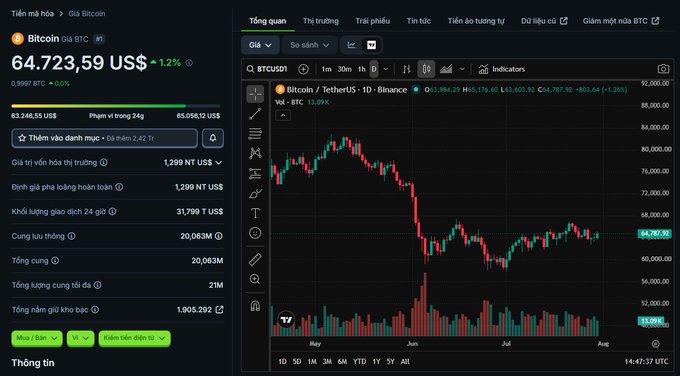The width and height of the screenshot is (680, 376).
Task: Expand the time interval dropdown arrow
Action: point(386,69)
